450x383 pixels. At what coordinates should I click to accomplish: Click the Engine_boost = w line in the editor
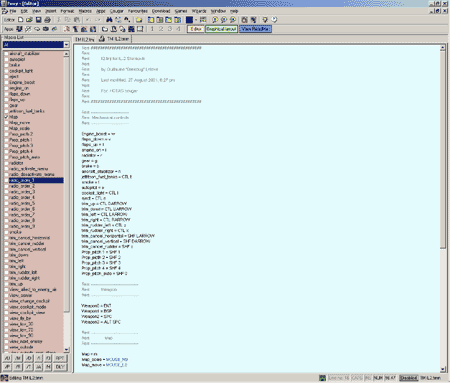click(x=99, y=134)
